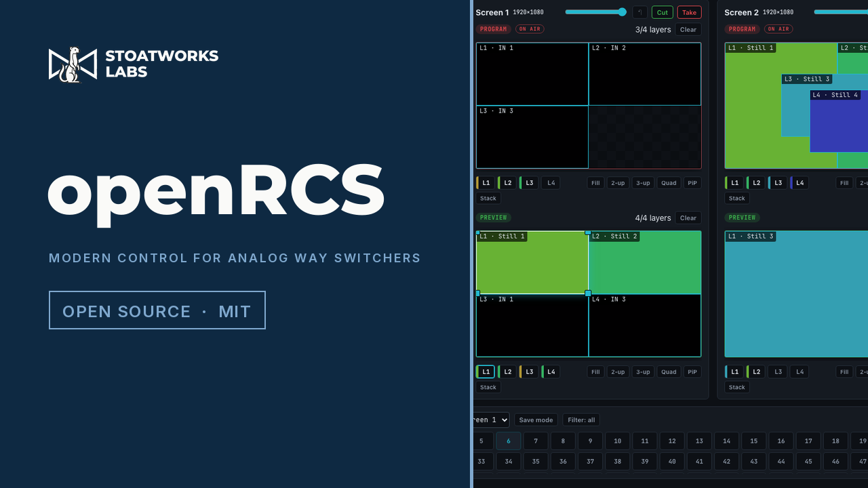
Task: Click the Filter: all button
Action: (581, 420)
